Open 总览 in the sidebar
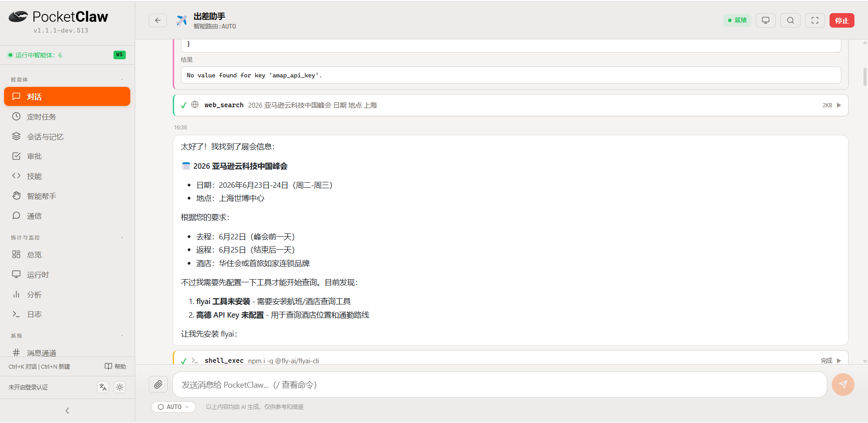The height and width of the screenshot is (423, 868). (67, 255)
